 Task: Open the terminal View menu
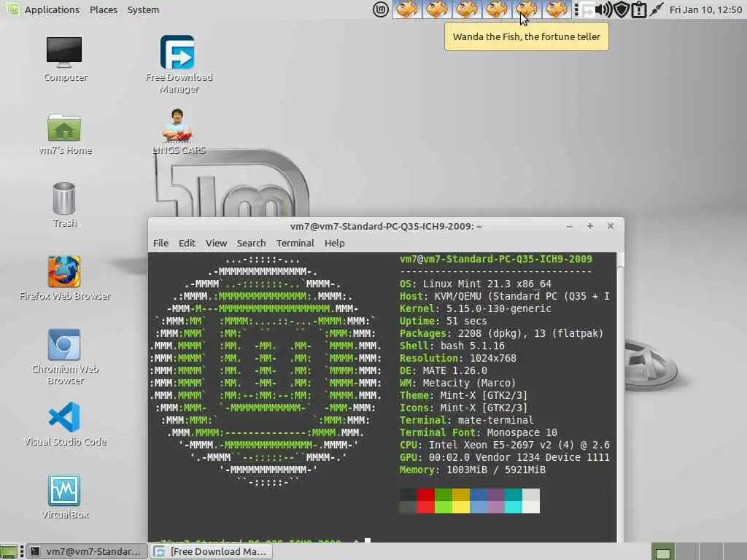point(216,243)
